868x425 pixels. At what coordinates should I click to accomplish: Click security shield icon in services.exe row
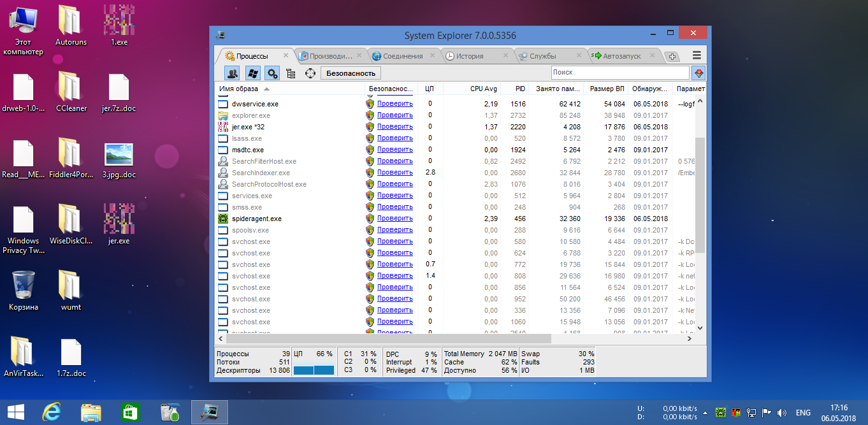(x=370, y=196)
